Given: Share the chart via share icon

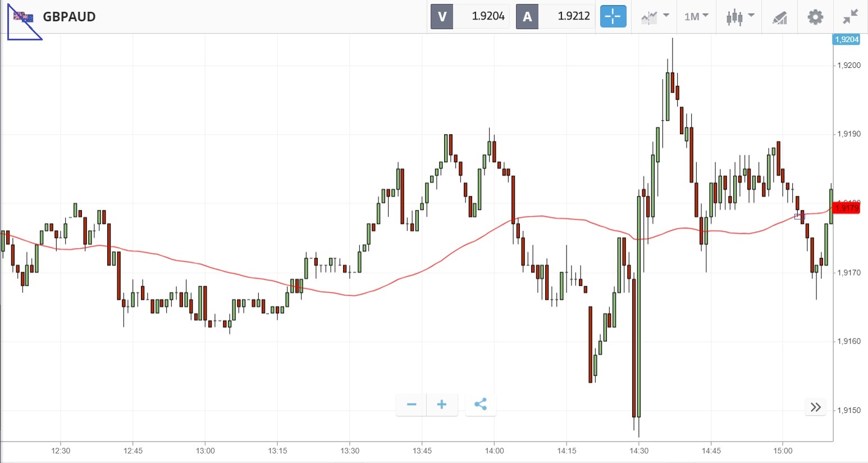Looking at the screenshot, I should click(x=481, y=405).
